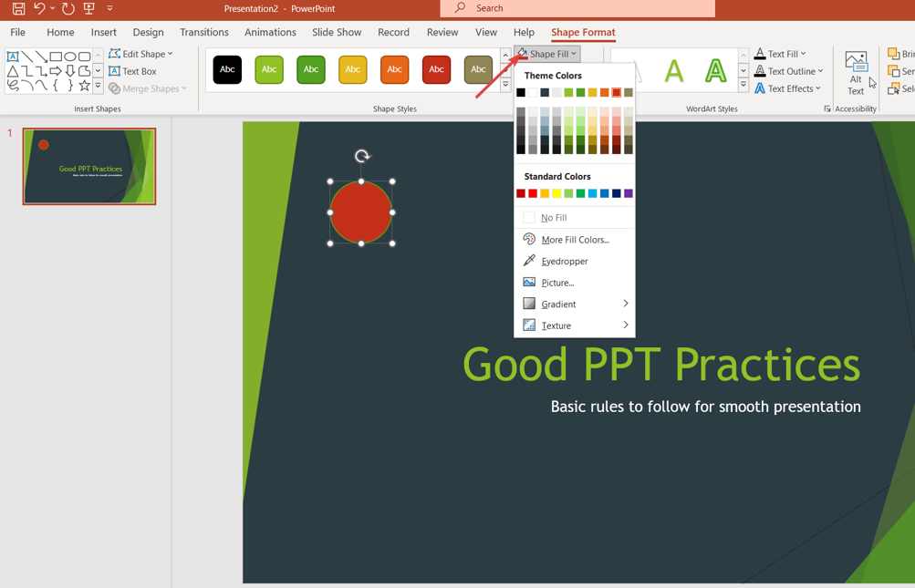915x588 pixels.
Task: Expand the Texture submenu
Action: pos(574,325)
